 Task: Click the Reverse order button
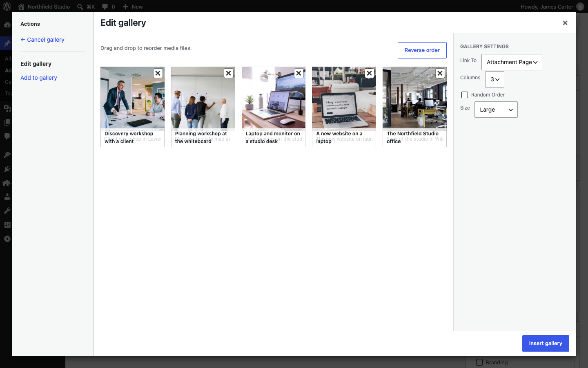(x=422, y=50)
